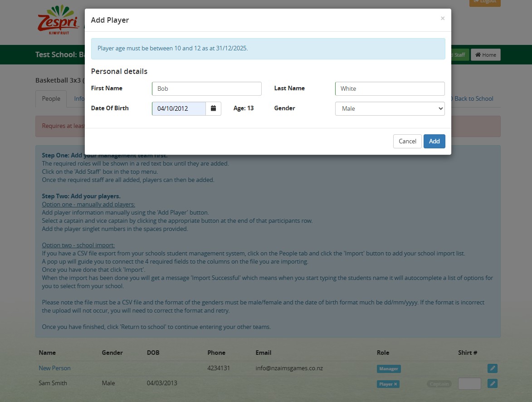Open the date of birth calendar picker
The width and height of the screenshot is (532, 402).
pyautogui.click(x=213, y=108)
